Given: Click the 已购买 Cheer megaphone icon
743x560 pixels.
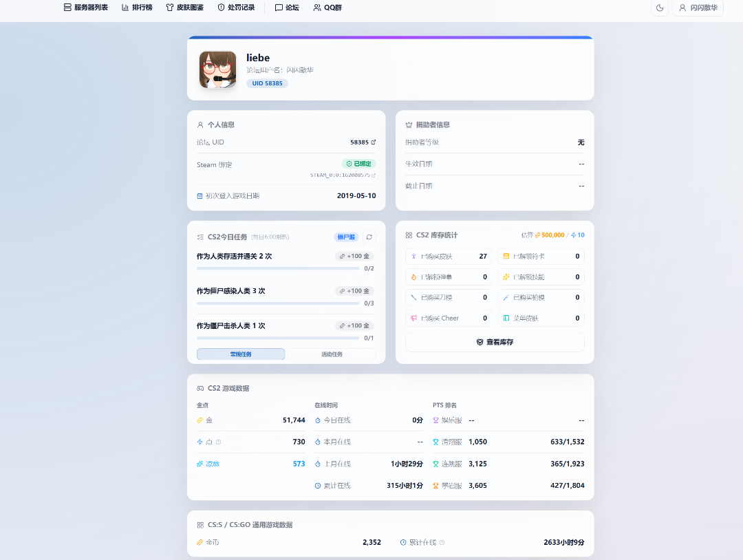Looking at the screenshot, I should pyautogui.click(x=413, y=319).
